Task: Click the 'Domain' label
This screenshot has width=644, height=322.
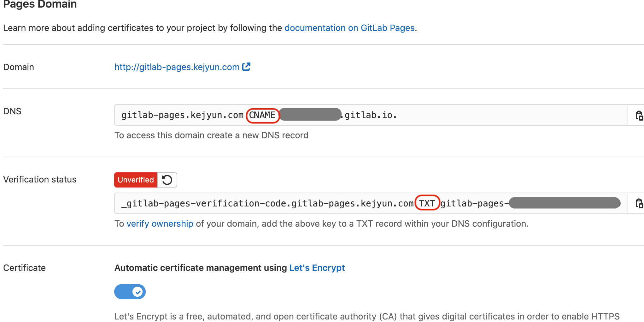Action: click(19, 67)
